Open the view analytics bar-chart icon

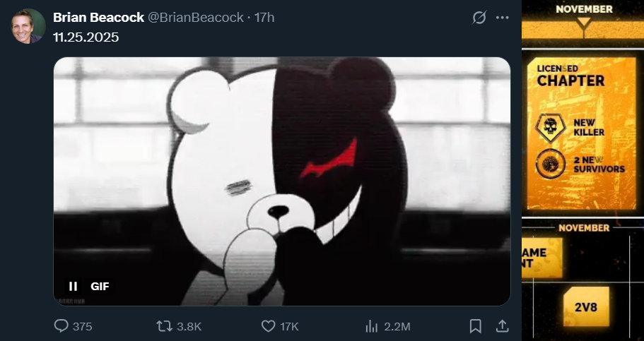(372, 326)
